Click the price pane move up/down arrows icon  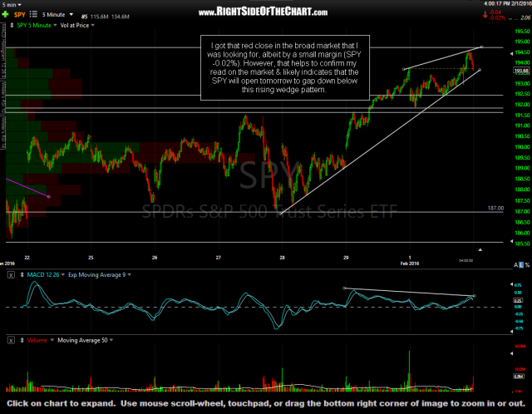pos(12,26)
